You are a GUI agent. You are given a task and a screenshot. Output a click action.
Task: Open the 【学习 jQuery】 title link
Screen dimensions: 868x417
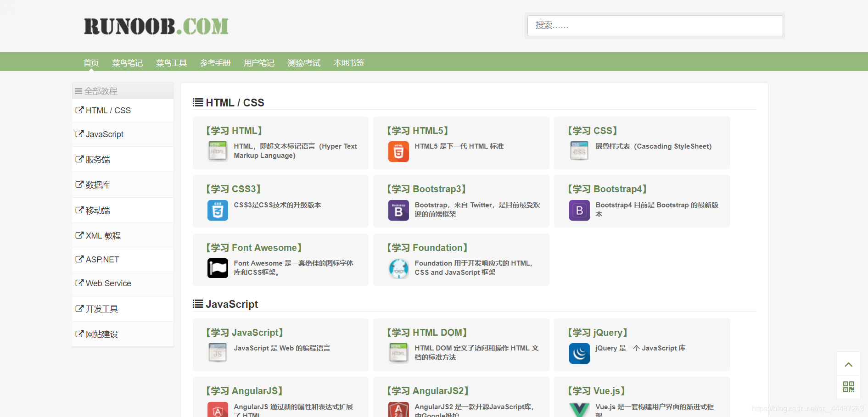598,333
